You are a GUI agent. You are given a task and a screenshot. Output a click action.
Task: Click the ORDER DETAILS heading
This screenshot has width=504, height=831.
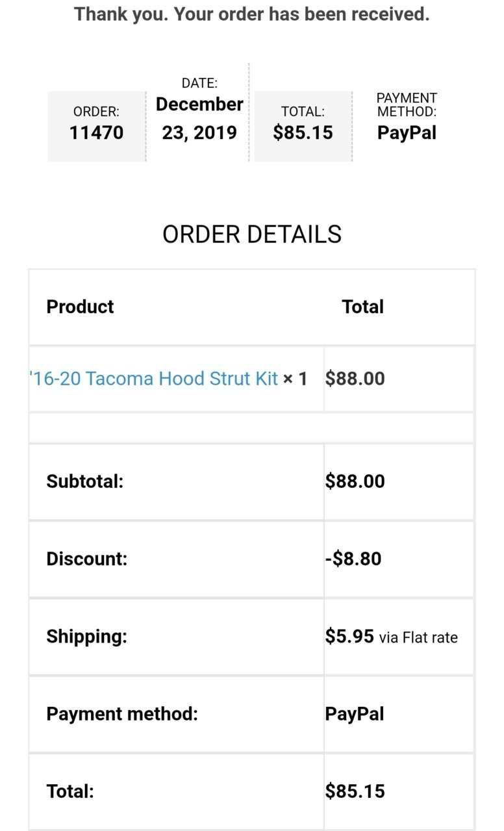(x=252, y=234)
